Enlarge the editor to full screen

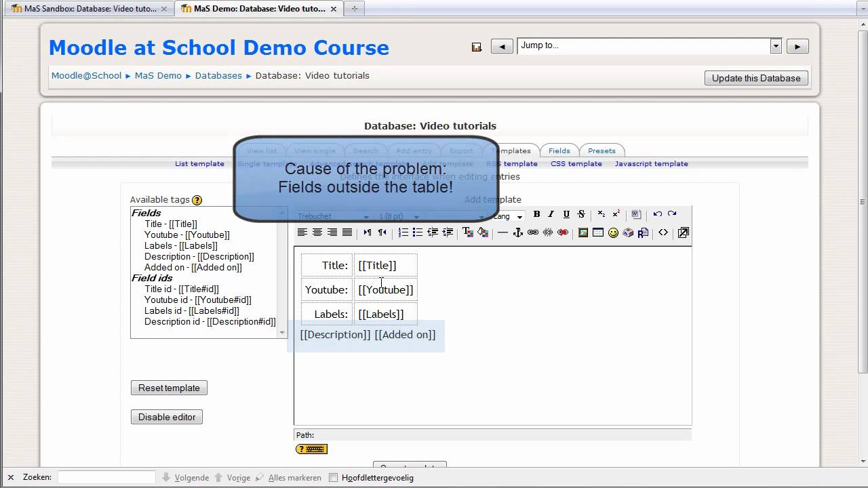point(684,232)
